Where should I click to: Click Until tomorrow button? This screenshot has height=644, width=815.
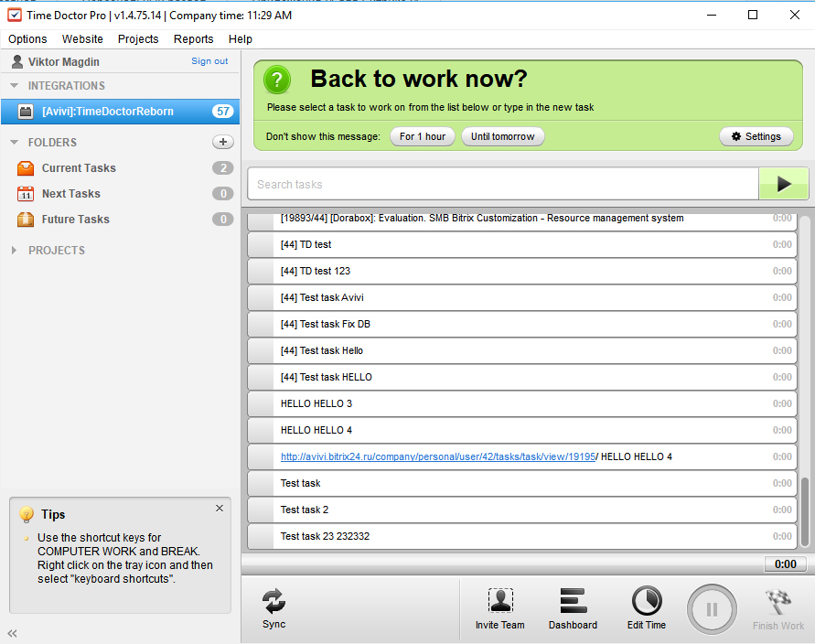pyautogui.click(x=502, y=136)
